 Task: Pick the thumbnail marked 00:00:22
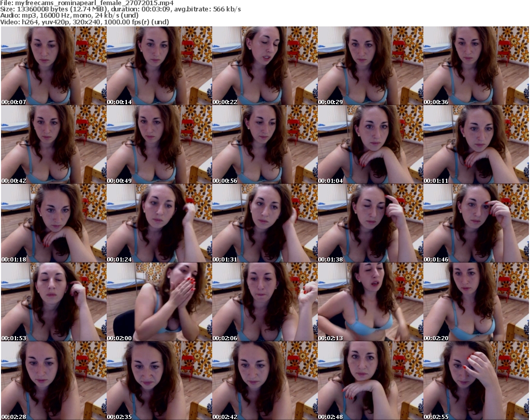coord(264,66)
